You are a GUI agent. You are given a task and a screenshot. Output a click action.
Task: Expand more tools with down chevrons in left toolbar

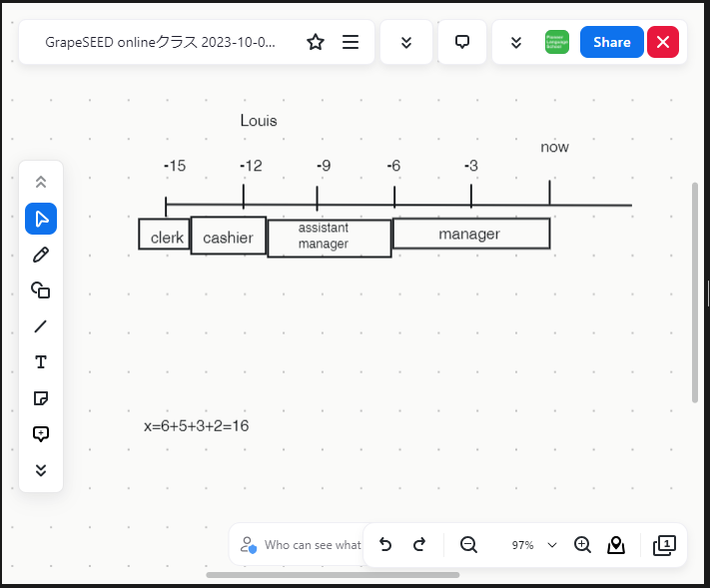click(x=41, y=470)
